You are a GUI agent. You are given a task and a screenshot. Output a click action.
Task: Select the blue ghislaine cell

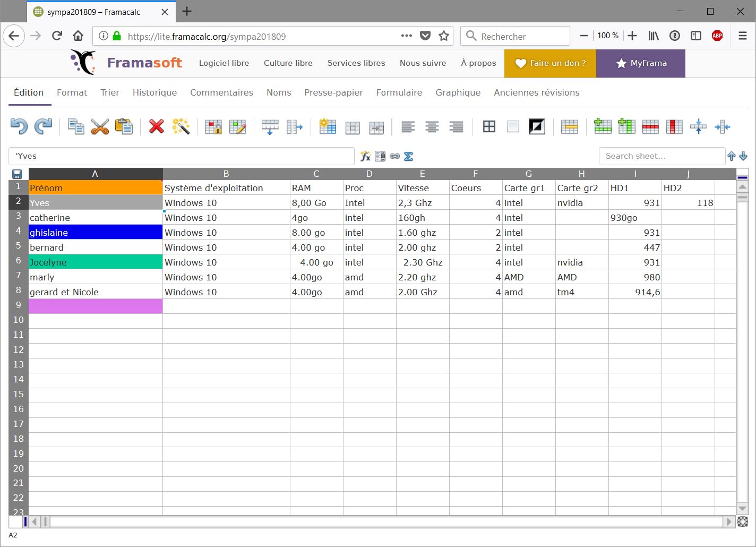[x=96, y=232]
